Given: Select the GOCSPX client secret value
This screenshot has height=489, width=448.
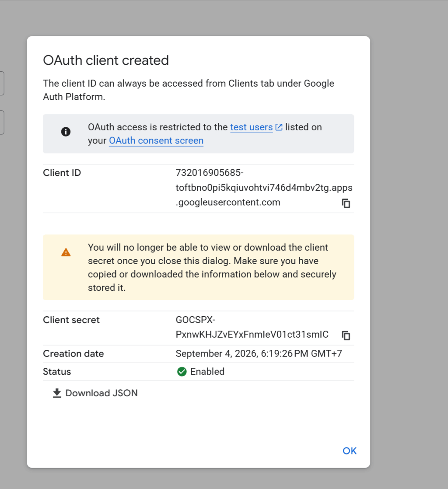Looking at the screenshot, I should [x=252, y=327].
